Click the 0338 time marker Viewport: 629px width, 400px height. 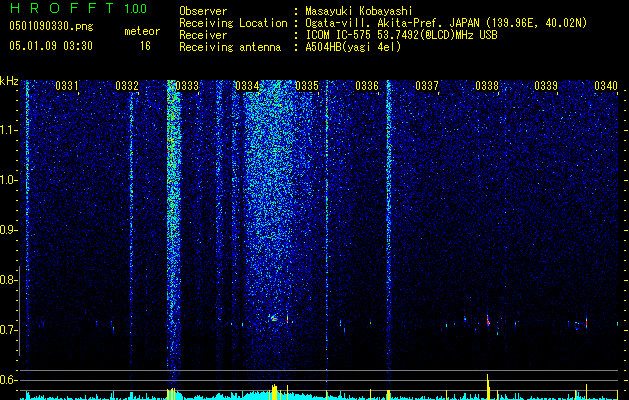click(487, 86)
